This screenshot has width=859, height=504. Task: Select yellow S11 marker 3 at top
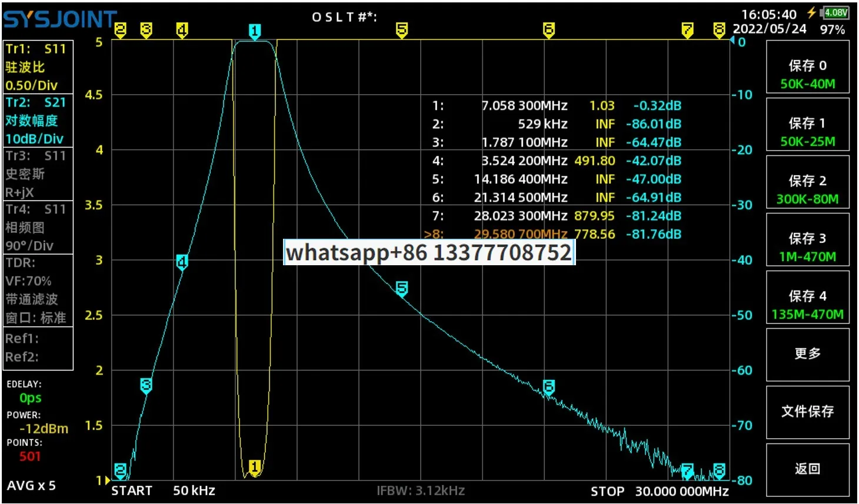(x=146, y=30)
